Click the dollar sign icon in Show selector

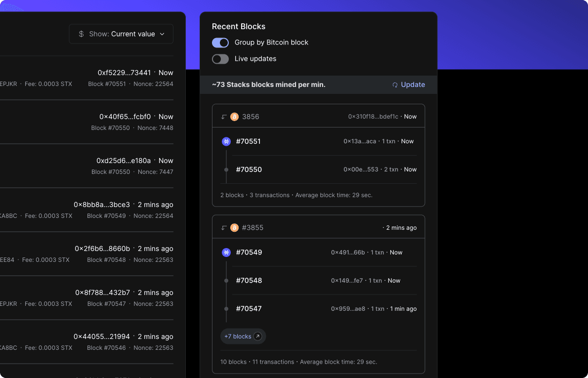tap(82, 34)
